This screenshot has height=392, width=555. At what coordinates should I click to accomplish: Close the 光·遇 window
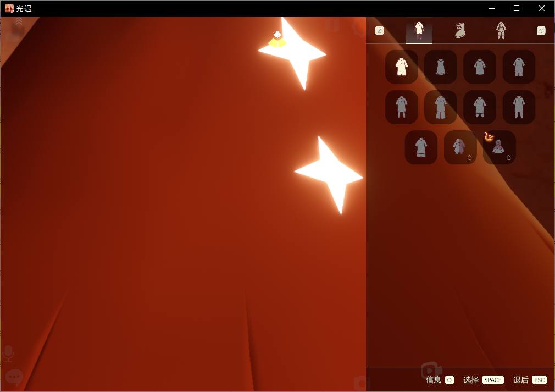pos(542,8)
